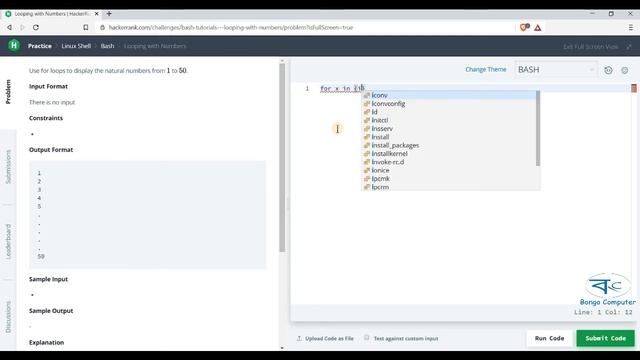Open the BASH language dropdown

pos(556,70)
